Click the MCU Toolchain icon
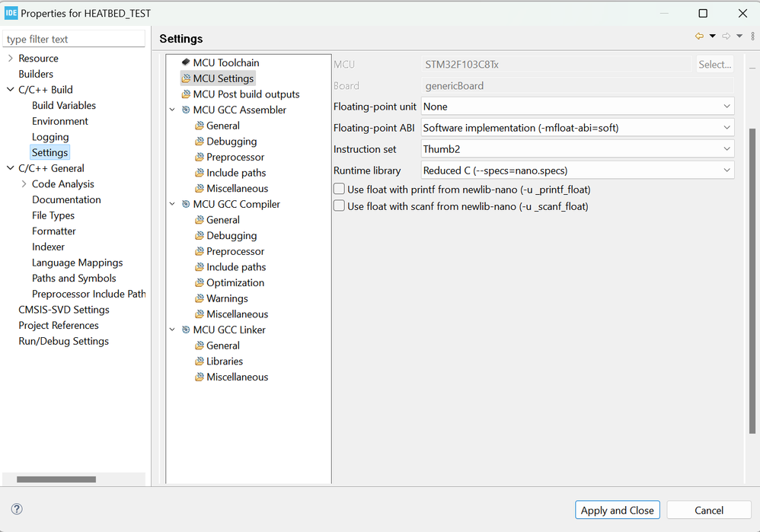760x532 pixels. pos(186,62)
